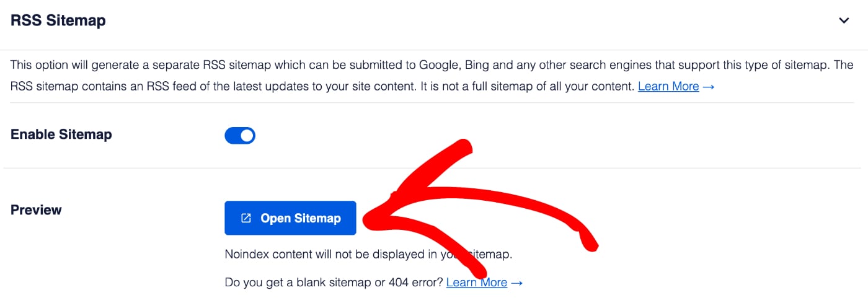Click the Enable Sitemap label
Viewport: 868px width, 303px height.
[61, 134]
